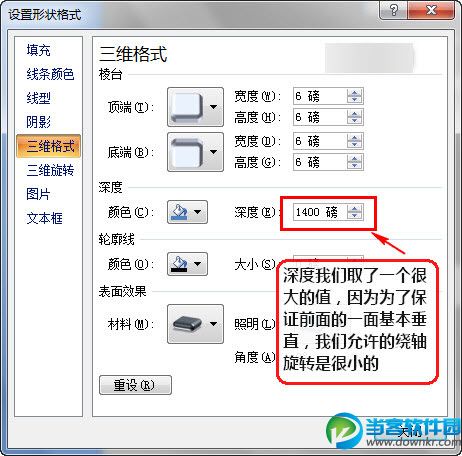Open the top bevel (顶端) style picker
Screen dimensions: 462x456
pyautogui.click(x=195, y=107)
